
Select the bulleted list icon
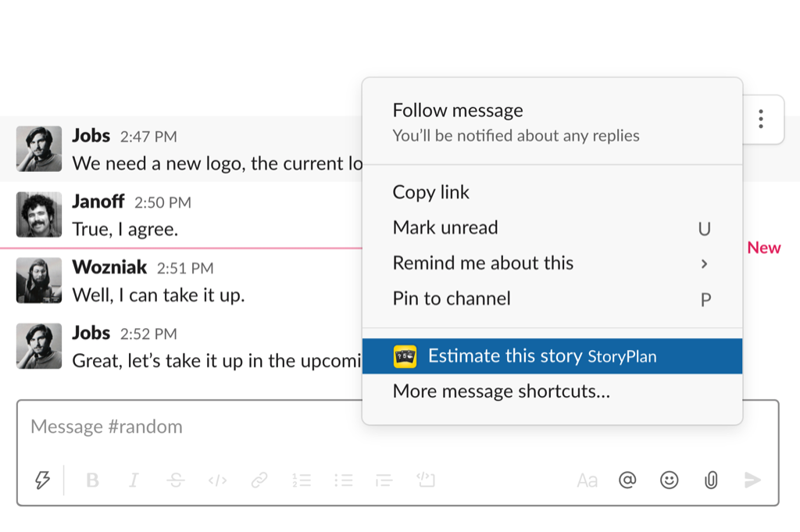point(344,480)
